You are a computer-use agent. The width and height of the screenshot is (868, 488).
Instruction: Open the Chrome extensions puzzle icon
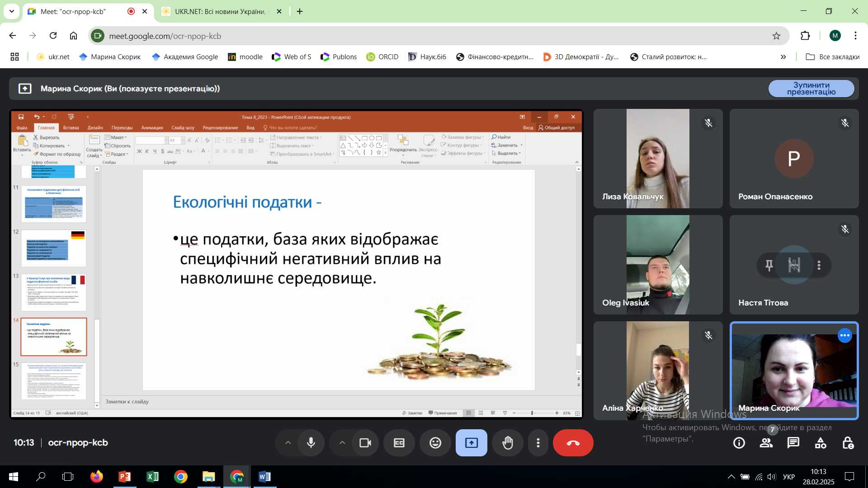click(805, 36)
